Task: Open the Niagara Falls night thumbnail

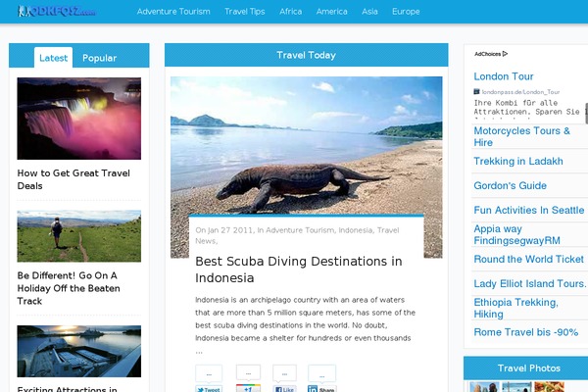Action: tap(79, 119)
